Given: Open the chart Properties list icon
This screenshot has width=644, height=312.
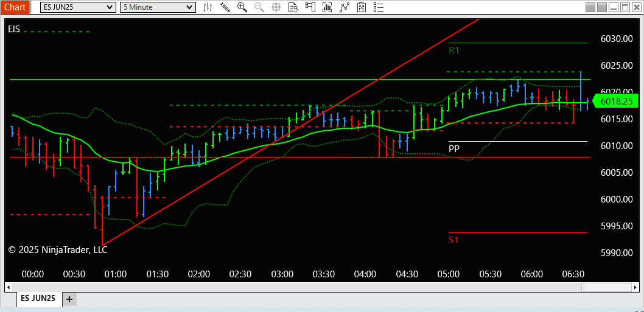Looking at the screenshot, I should [378, 7].
